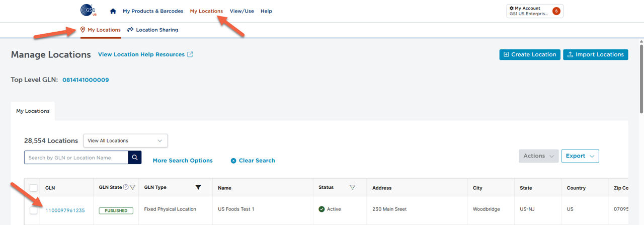Viewport: 644px width, 225px height.
Task: Expand the View All Locations dropdown
Action: [125, 140]
